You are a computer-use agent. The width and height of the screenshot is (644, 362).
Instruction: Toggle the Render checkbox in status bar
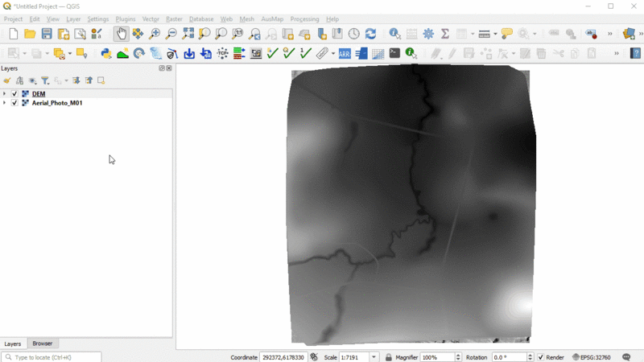(541, 357)
